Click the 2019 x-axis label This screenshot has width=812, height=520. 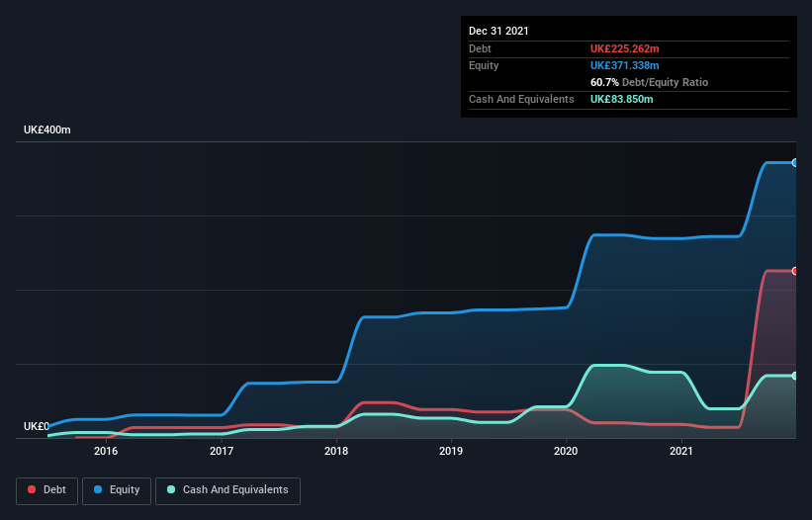pos(451,451)
